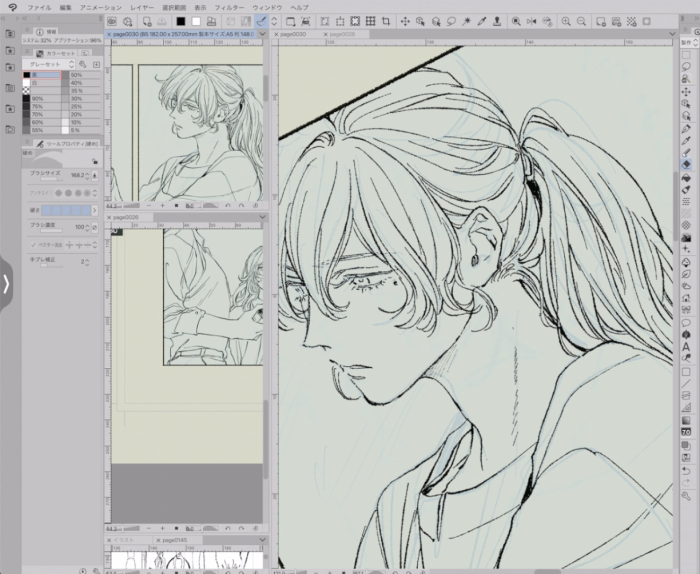Toggle the lock icon on the brush preview
The height and width of the screenshot is (574, 700).
point(94,162)
